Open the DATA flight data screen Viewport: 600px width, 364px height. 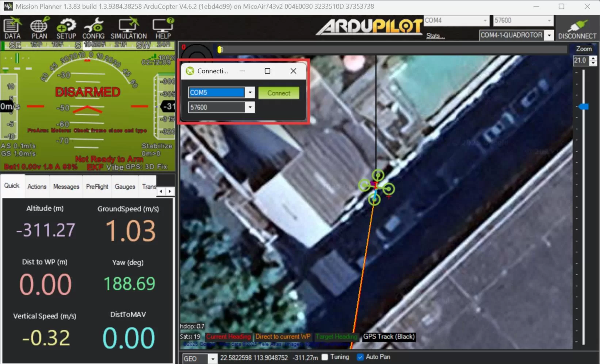coord(12,28)
